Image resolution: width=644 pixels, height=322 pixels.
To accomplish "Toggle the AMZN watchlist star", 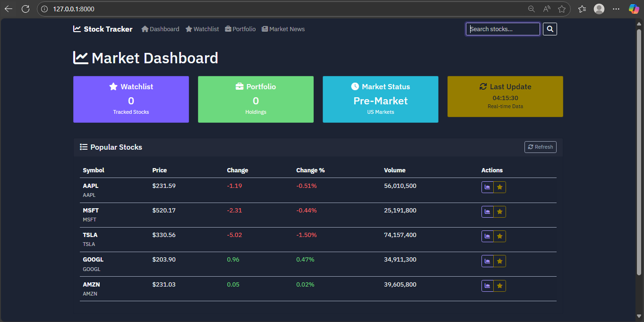I will click(x=499, y=286).
